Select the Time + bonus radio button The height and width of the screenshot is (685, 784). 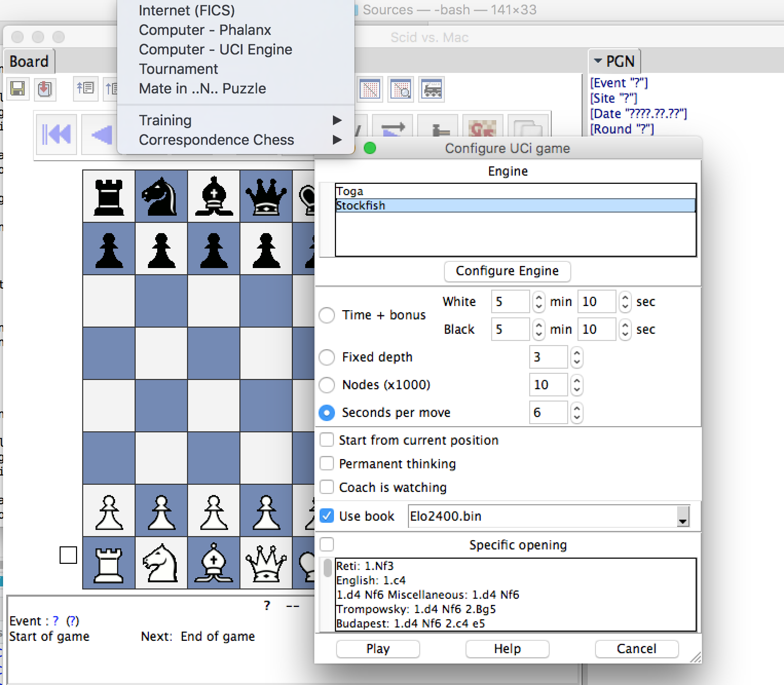[x=327, y=315]
